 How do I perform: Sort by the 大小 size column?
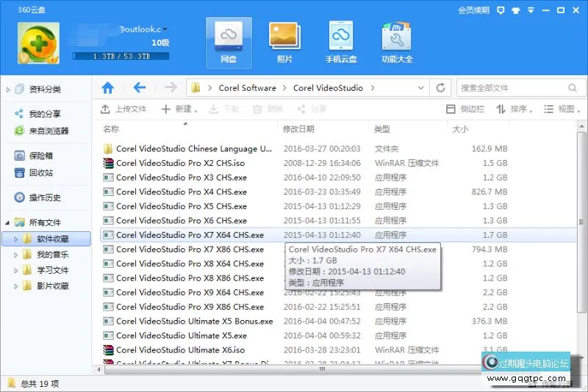(461, 129)
